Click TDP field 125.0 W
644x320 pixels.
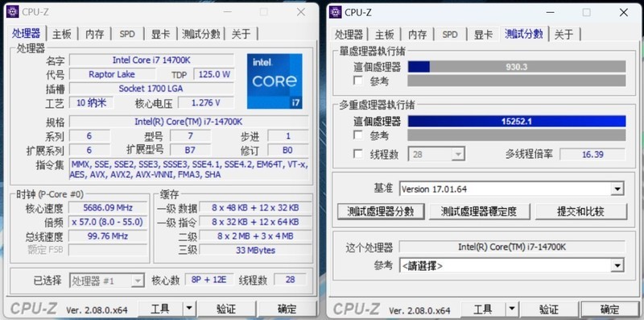tap(214, 74)
